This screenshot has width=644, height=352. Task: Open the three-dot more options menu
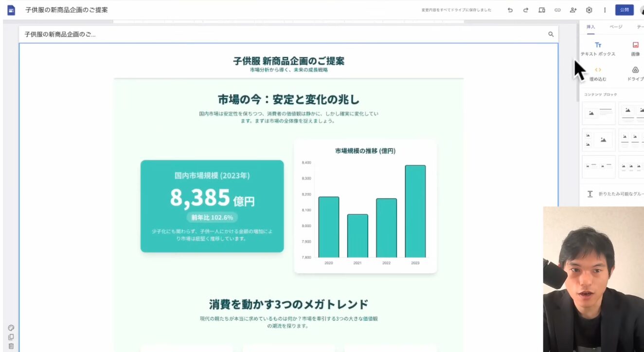click(x=605, y=10)
